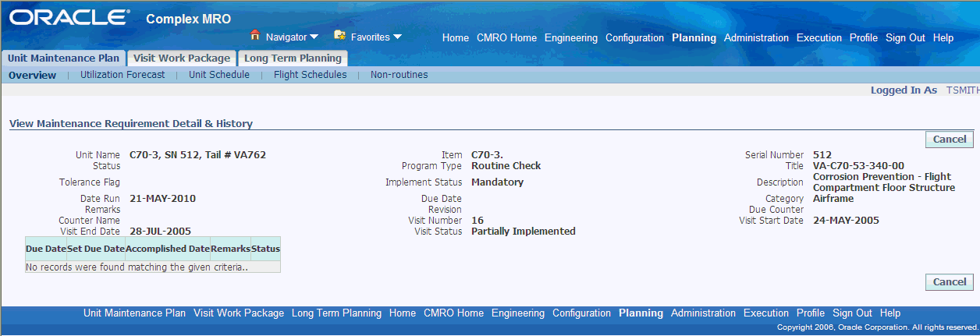Open CMRO Home in top navigation

(506, 37)
